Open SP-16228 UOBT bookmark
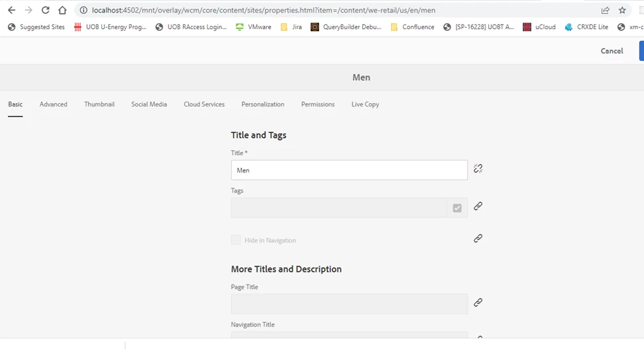 point(478,27)
